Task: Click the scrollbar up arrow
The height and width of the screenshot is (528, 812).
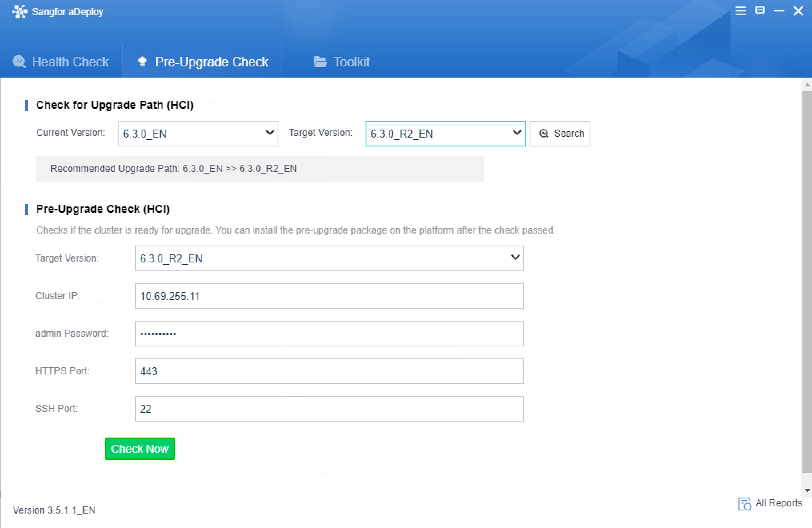Action: 807,85
